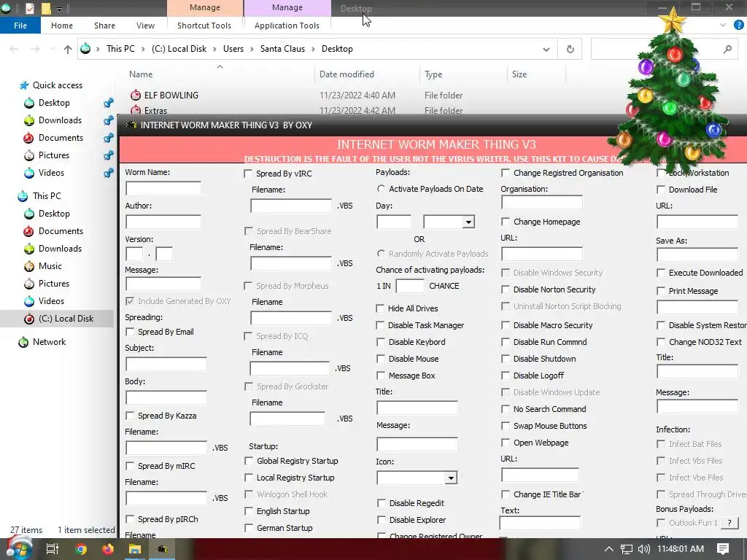Image resolution: width=747 pixels, height=560 pixels.
Task: Sort files by Type column header
Action: pyautogui.click(x=433, y=74)
